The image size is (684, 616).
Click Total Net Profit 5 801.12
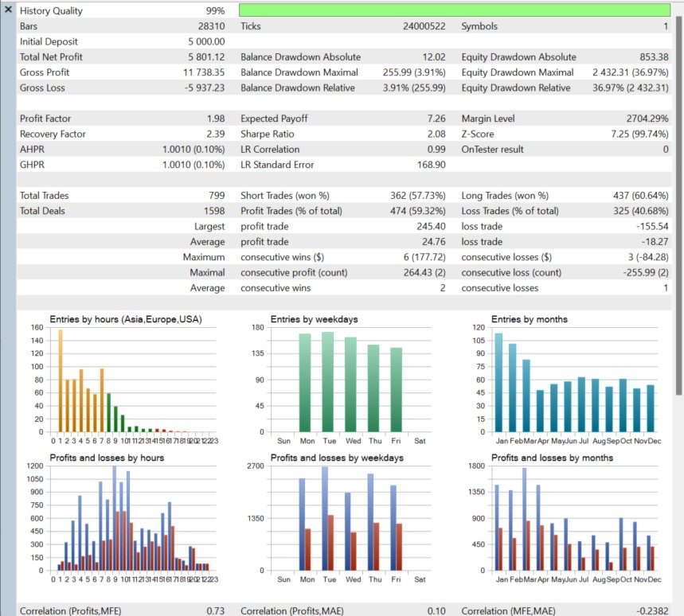tap(207, 57)
